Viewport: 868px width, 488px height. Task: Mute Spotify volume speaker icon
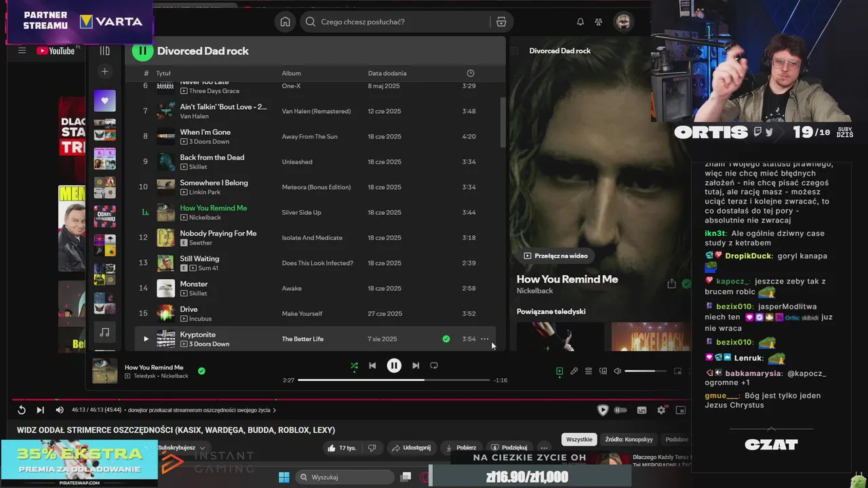[617, 371]
